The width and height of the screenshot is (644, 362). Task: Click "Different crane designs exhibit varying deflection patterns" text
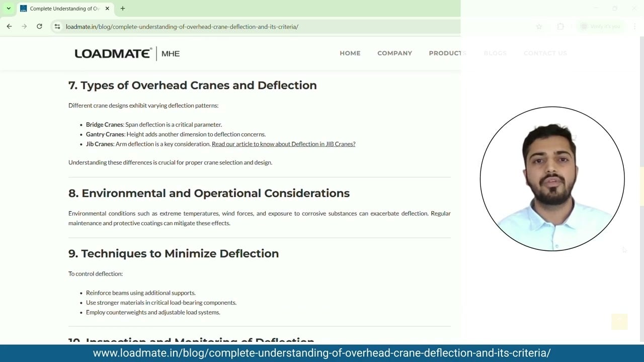tap(143, 106)
